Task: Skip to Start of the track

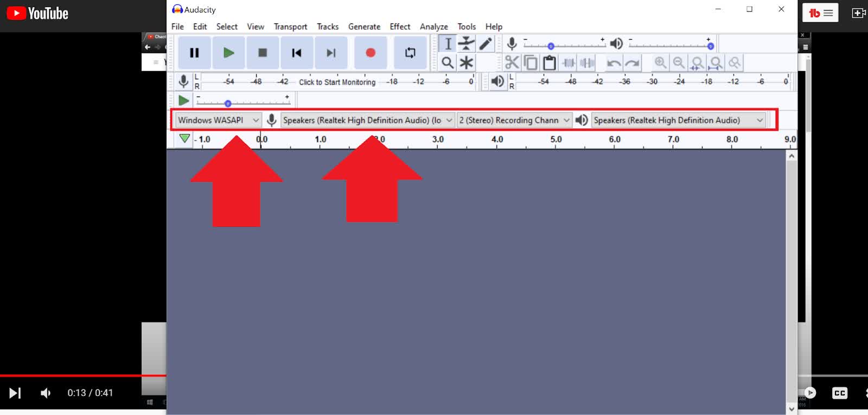Action: point(297,53)
